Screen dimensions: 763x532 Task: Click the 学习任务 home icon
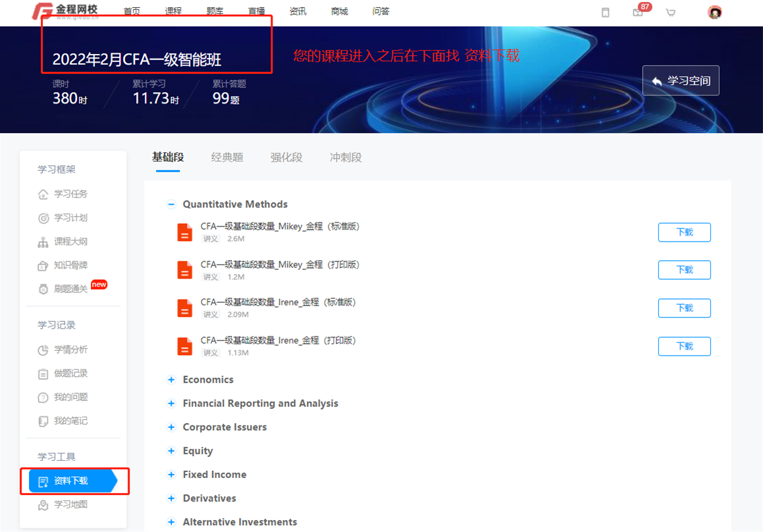pyautogui.click(x=43, y=194)
